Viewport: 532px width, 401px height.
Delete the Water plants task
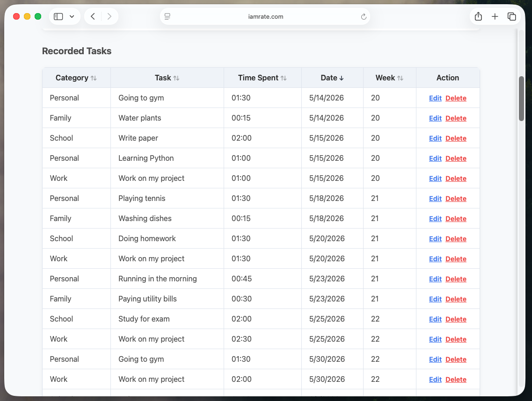456,118
